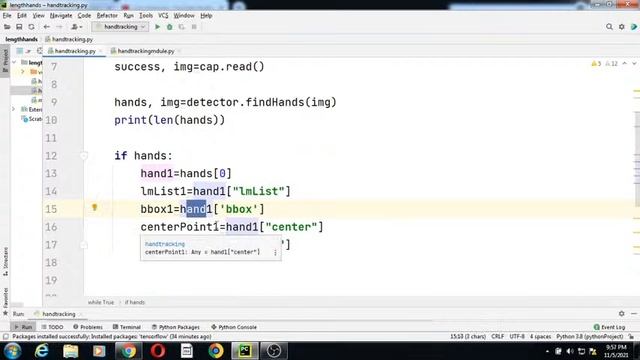Click the handtracking.py breadcrumb in navigation bar
Image resolution: width=640 pixels, height=360 pixels.
coord(69,39)
